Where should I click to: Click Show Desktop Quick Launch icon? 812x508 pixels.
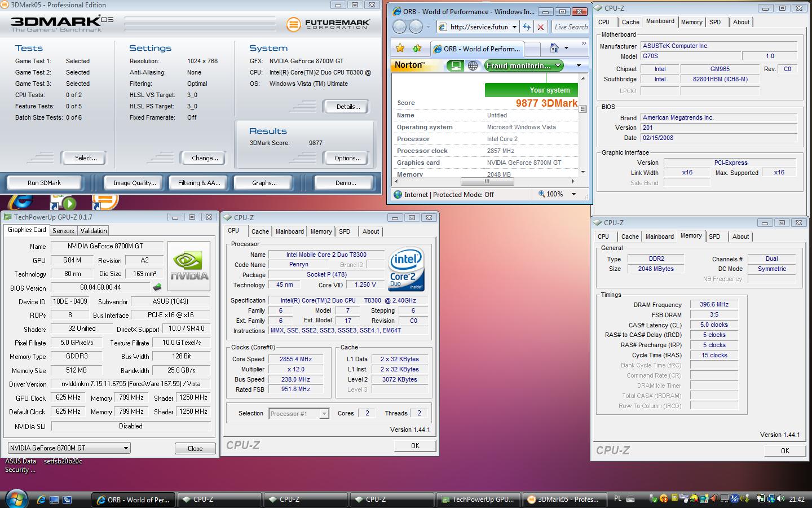pos(54,500)
